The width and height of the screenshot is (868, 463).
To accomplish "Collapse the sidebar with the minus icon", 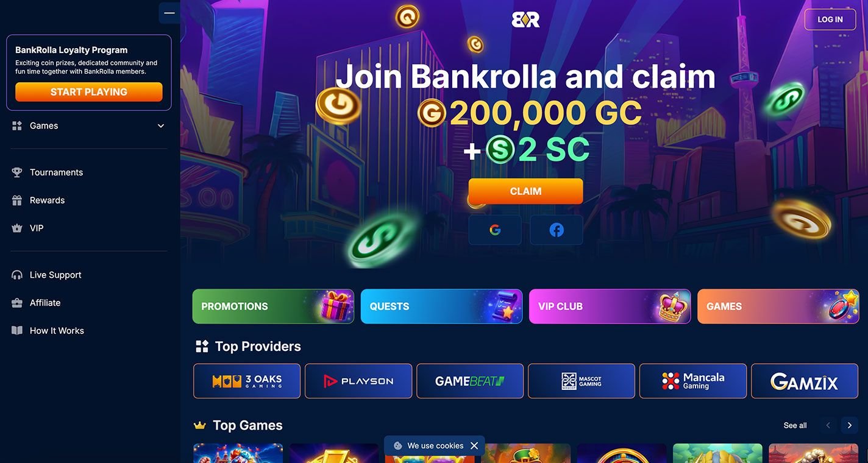I will pyautogui.click(x=169, y=13).
